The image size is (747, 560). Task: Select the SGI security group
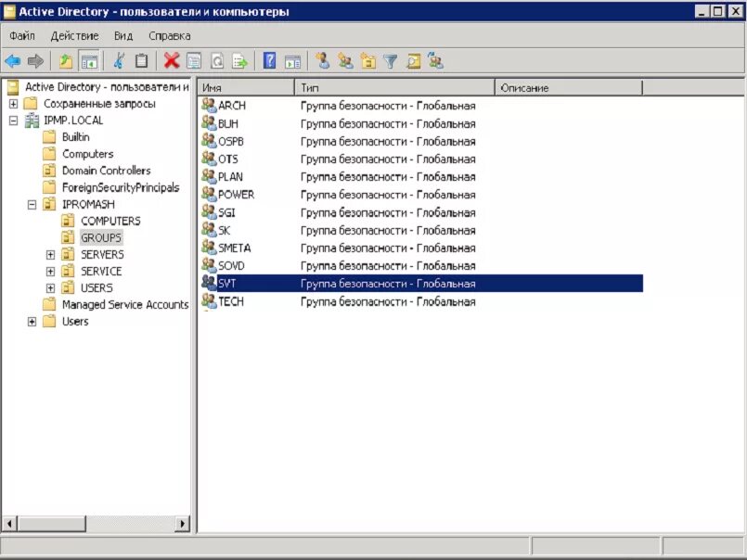click(x=226, y=212)
